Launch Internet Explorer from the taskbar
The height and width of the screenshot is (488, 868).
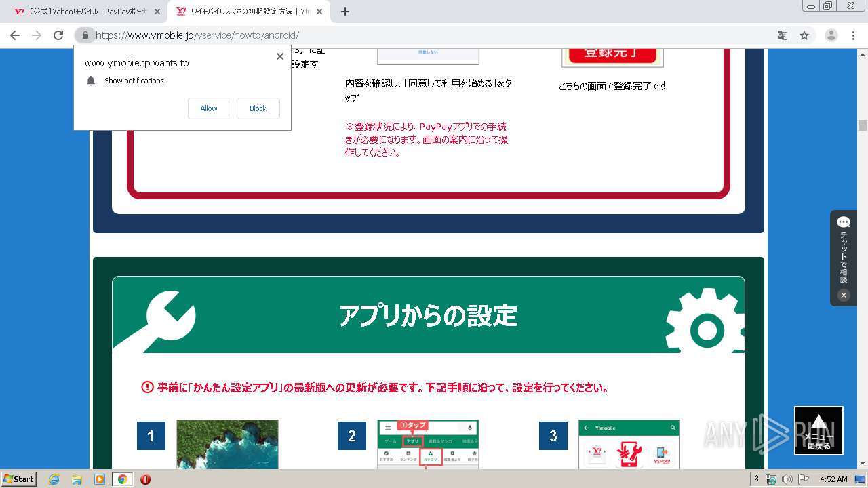(54, 479)
